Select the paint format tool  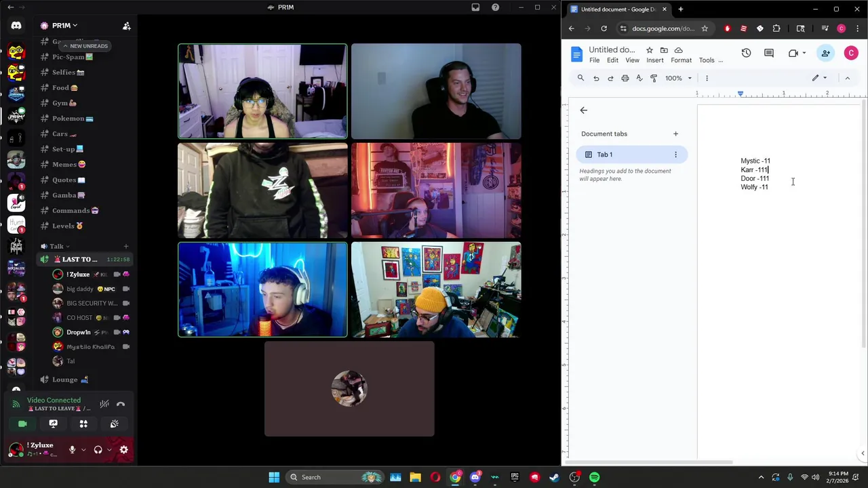tap(653, 78)
